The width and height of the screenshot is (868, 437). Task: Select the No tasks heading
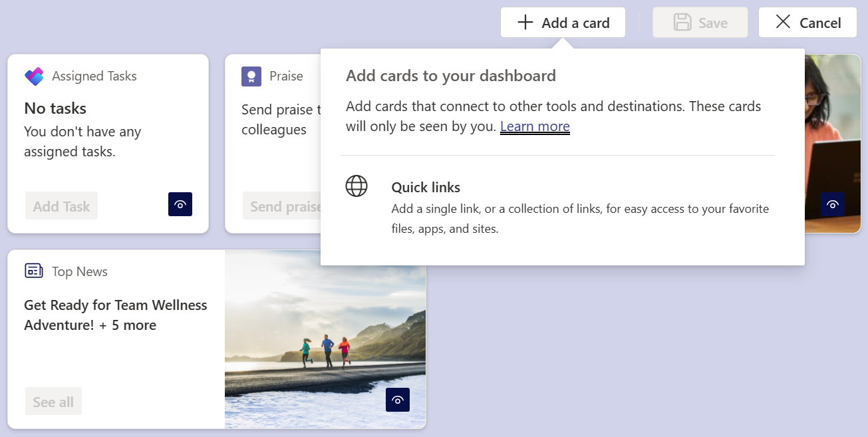pos(55,108)
